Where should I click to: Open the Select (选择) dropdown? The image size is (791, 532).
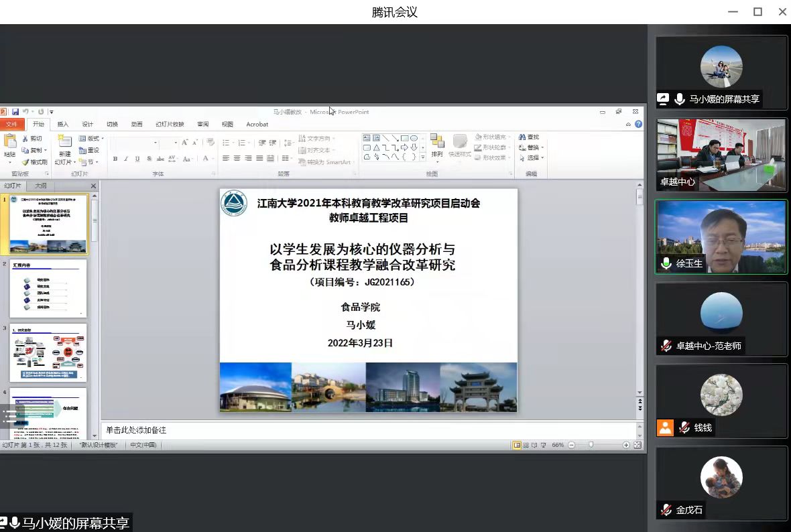coord(534,158)
